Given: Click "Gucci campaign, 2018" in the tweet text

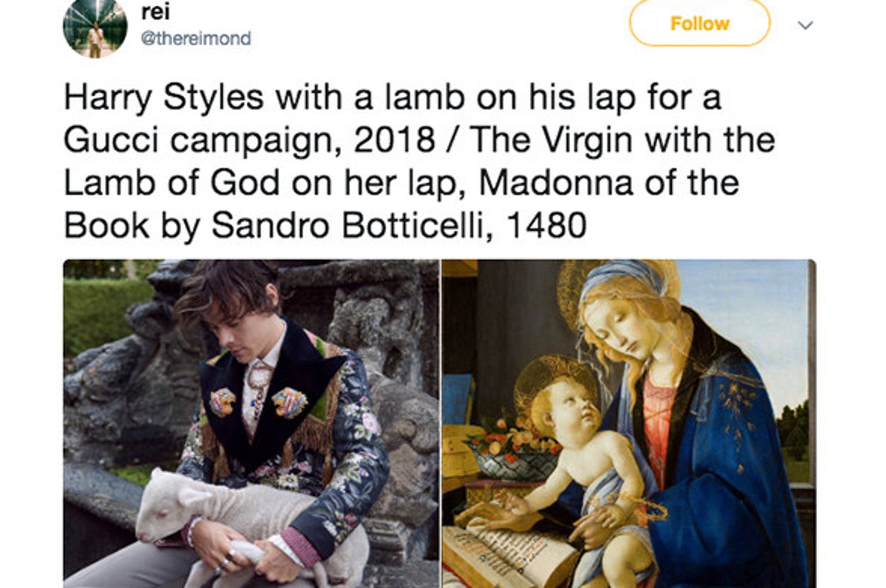Looking at the screenshot, I should (x=249, y=140).
